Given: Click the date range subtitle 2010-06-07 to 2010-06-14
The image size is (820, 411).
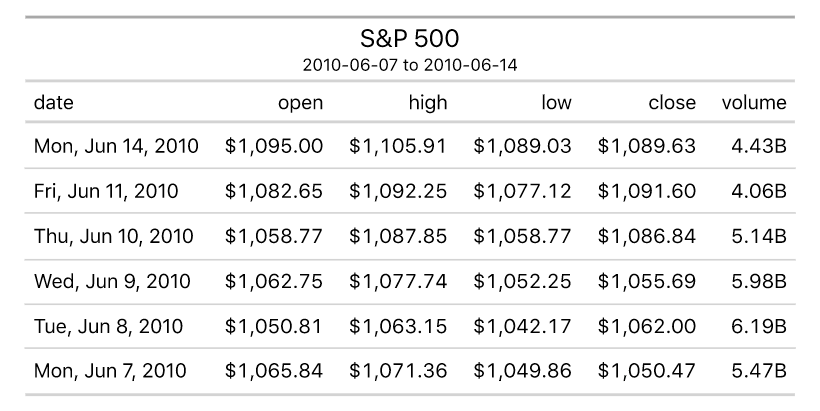Looking at the screenshot, I should (x=409, y=64).
